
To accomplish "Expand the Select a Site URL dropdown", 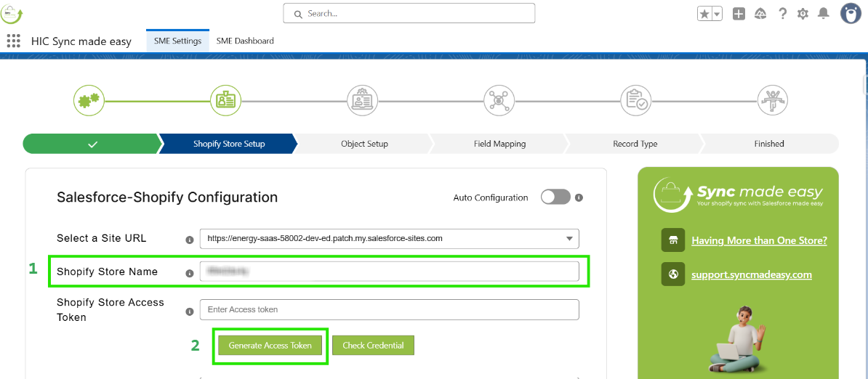I will pyautogui.click(x=568, y=238).
